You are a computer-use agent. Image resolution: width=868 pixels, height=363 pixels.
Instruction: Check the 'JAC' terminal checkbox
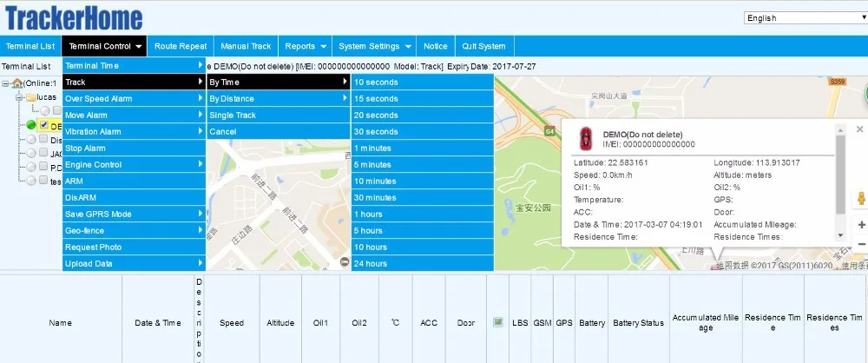tap(43, 152)
